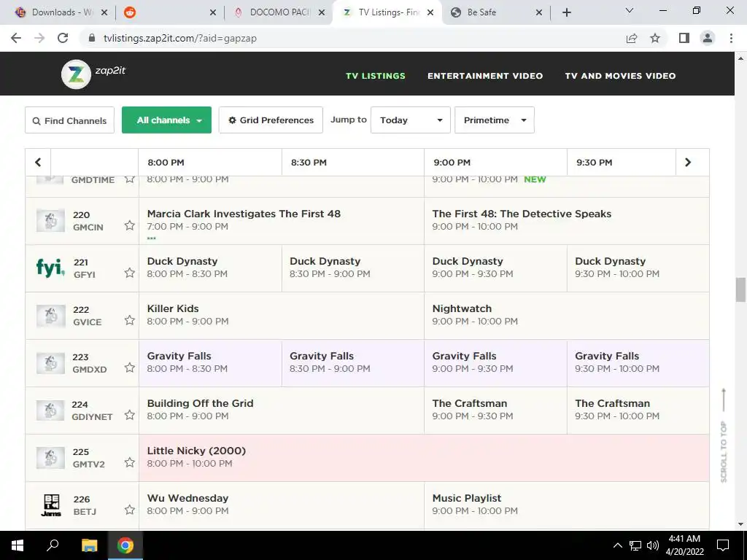Click the GMDXD channel placeholder logo

(x=50, y=363)
